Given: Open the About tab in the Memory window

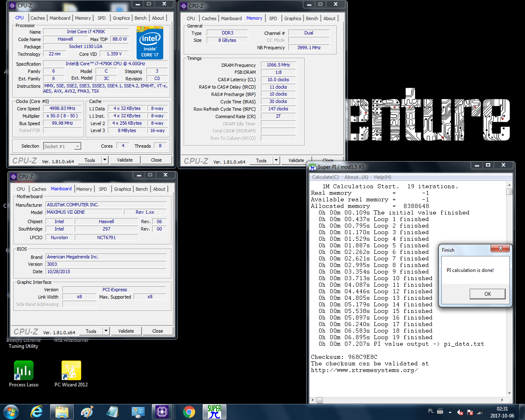Looking at the screenshot, I should [x=329, y=18].
